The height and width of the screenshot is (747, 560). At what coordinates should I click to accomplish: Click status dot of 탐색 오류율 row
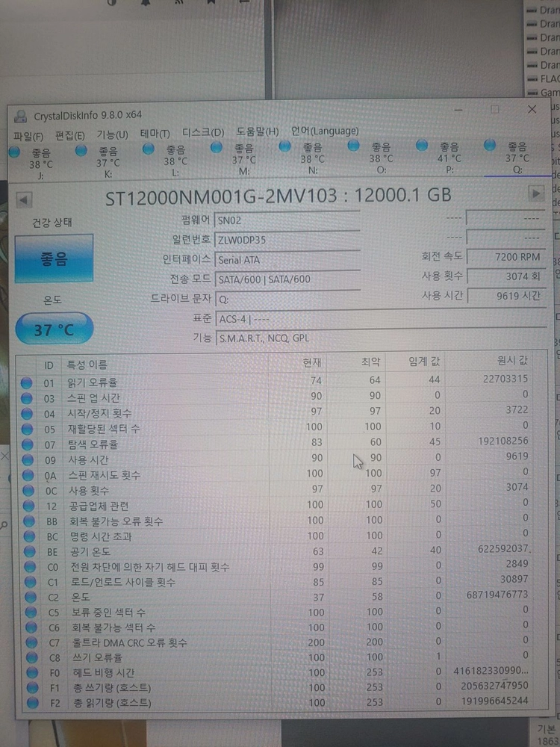(x=28, y=444)
